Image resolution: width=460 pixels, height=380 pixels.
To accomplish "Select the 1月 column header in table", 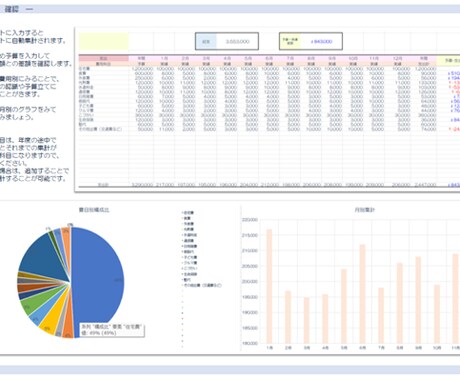I will tap(164, 58).
